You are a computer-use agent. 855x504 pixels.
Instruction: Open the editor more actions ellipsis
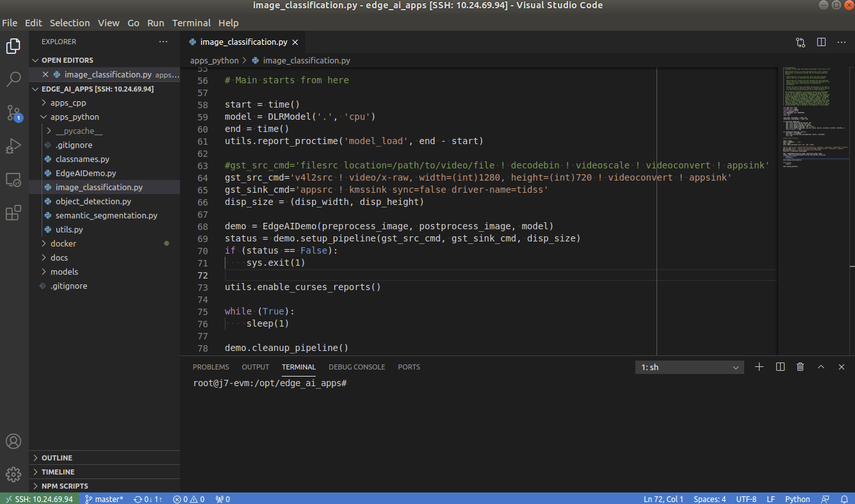click(842, 42)
